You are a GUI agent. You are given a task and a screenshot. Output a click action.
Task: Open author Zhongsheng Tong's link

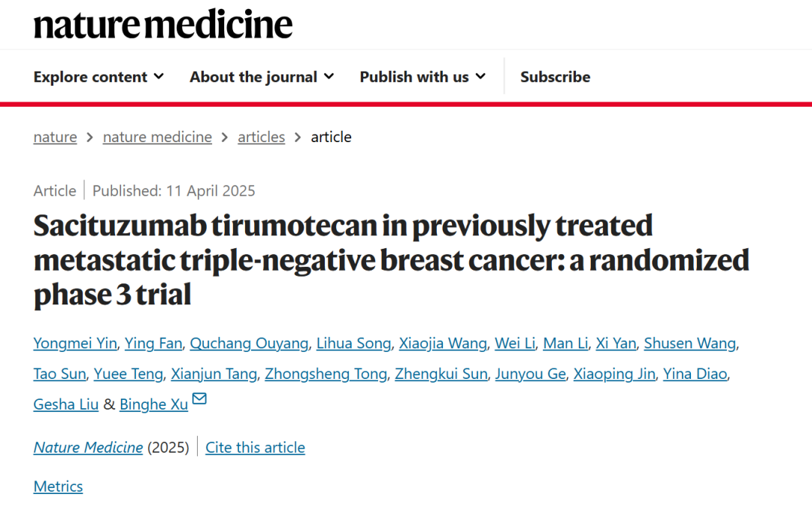point(326,374)
